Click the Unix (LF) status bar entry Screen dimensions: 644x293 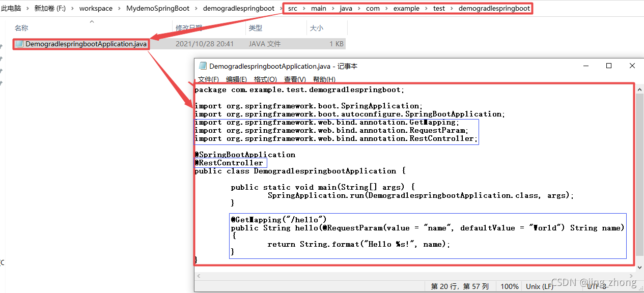coord(540,286)
